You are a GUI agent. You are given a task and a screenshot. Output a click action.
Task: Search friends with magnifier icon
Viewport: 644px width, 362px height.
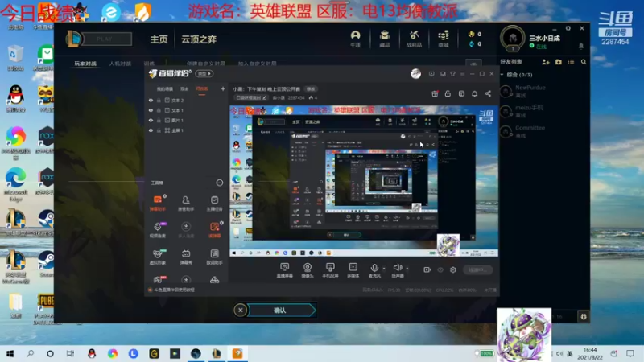pos(584,62)
